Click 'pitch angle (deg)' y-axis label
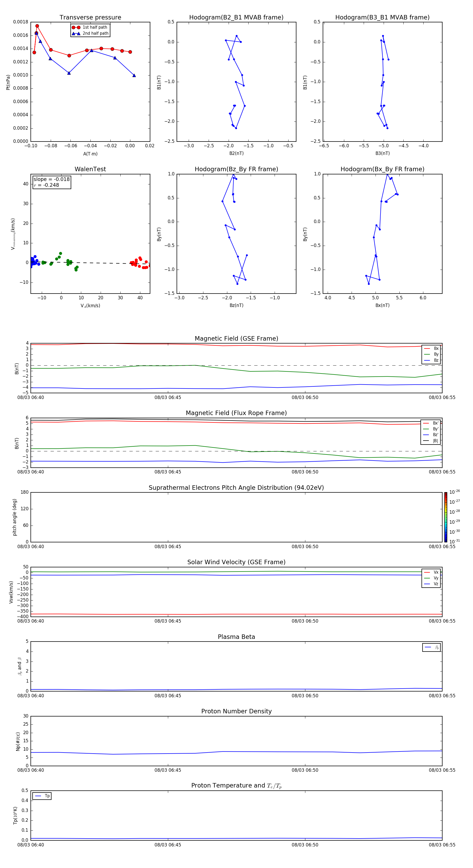The height and width of the screenshot is (868, 473). pyautogui.click(x=14, y=517)
